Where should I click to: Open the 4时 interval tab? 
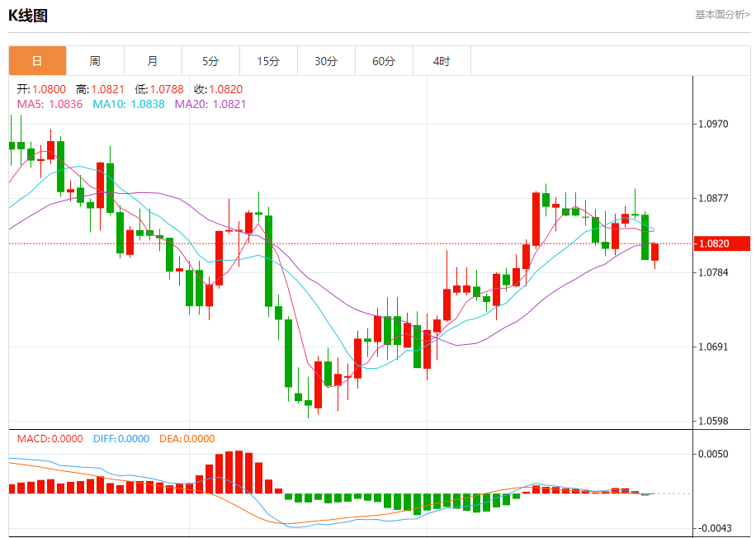click(x=442, y=61)
